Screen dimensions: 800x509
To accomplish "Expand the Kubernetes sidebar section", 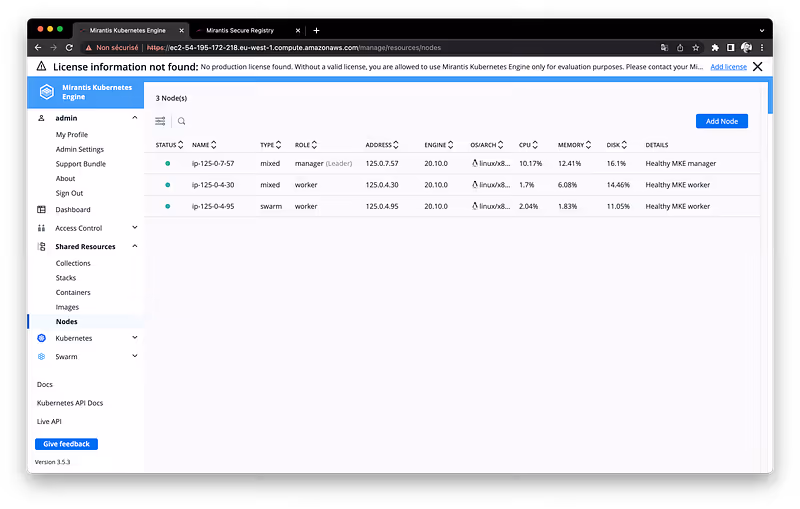I will [135, 339].
